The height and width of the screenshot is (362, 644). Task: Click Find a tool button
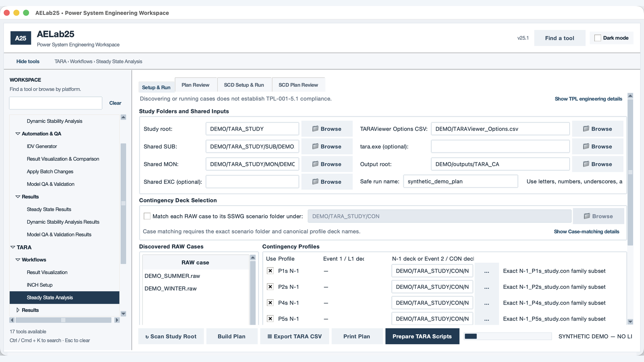(559, 38)
